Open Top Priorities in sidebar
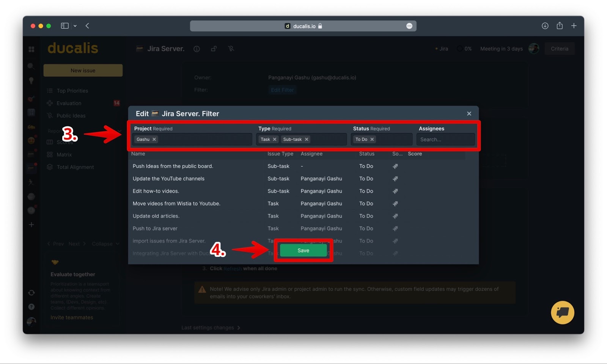 pos(72,91)
